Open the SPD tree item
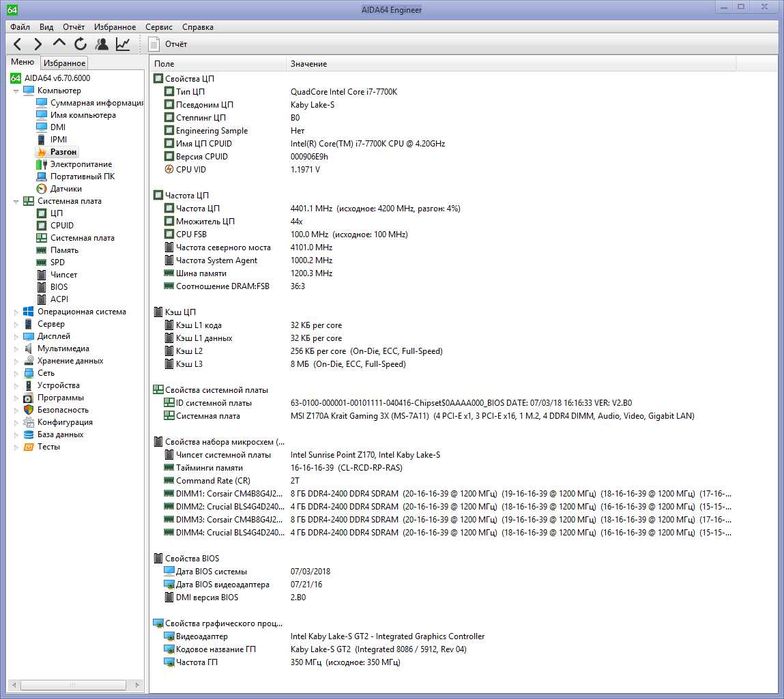Viewport: 784px width, 699px height. [x=51, y=262]
